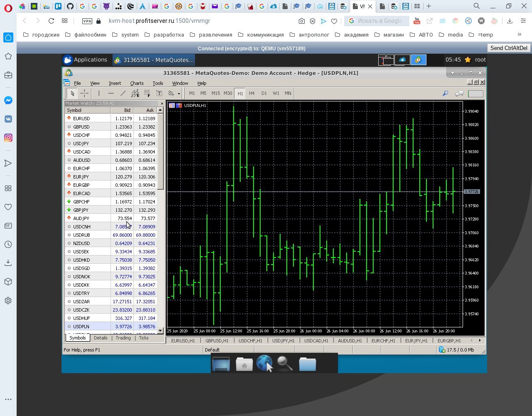Viewport: 532px width, 416px height.
Task: Open the Help menu
Action: pyautogui.click(x=202, y=83)
